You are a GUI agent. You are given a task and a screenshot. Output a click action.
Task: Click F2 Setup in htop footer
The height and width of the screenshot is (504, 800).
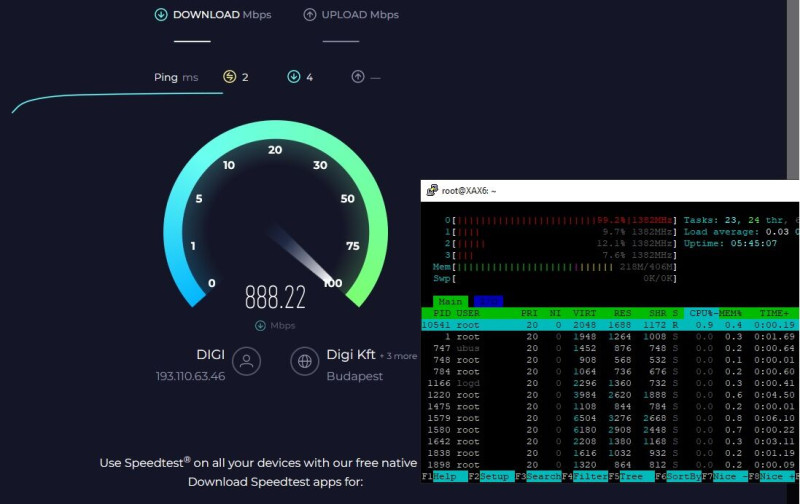491,476
